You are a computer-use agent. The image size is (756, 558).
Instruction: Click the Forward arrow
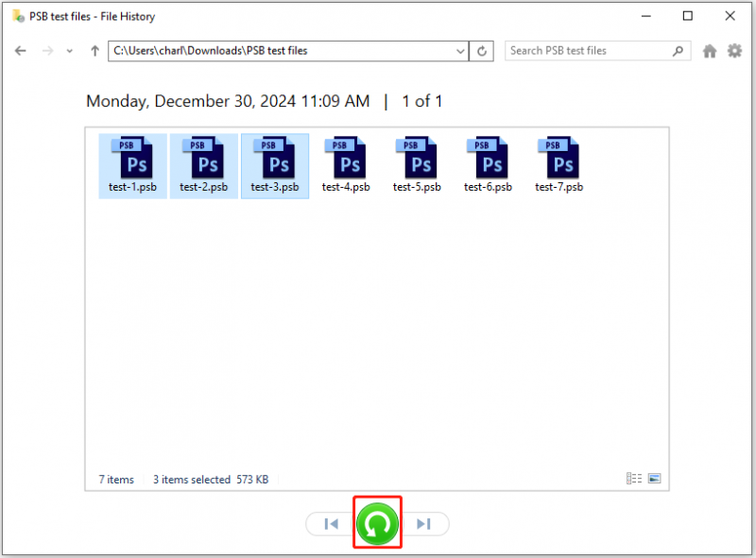point(48,51)
